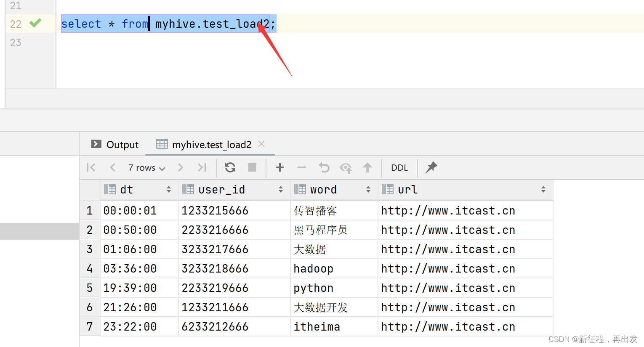Select cell 00:50:00 in dt column
This screenshot has height=347, width=644.
[139, 230]
